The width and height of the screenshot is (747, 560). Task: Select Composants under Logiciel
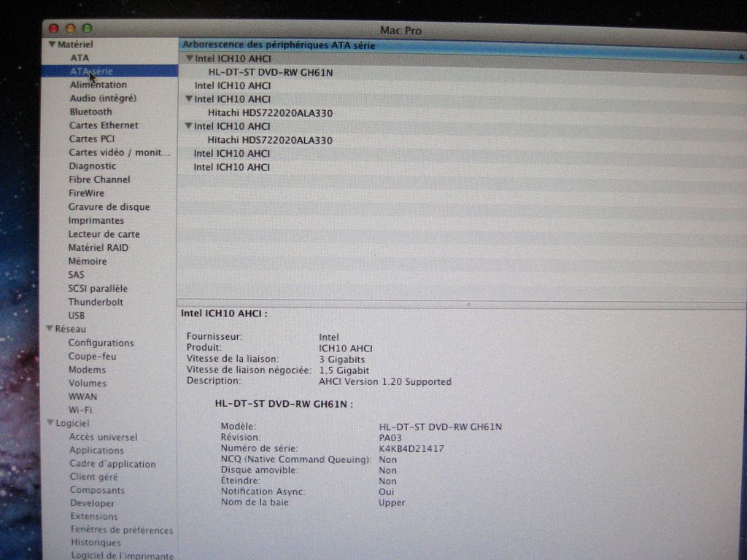97,490
